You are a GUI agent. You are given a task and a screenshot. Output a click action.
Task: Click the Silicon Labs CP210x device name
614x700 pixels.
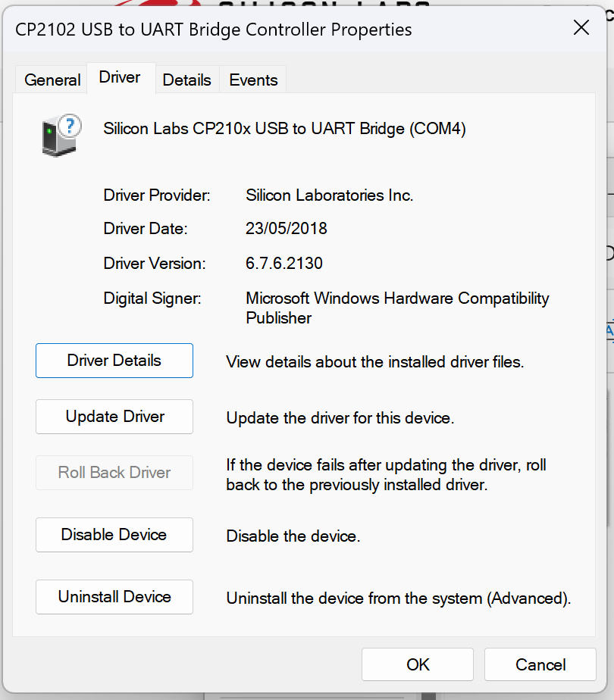point(284,129)
